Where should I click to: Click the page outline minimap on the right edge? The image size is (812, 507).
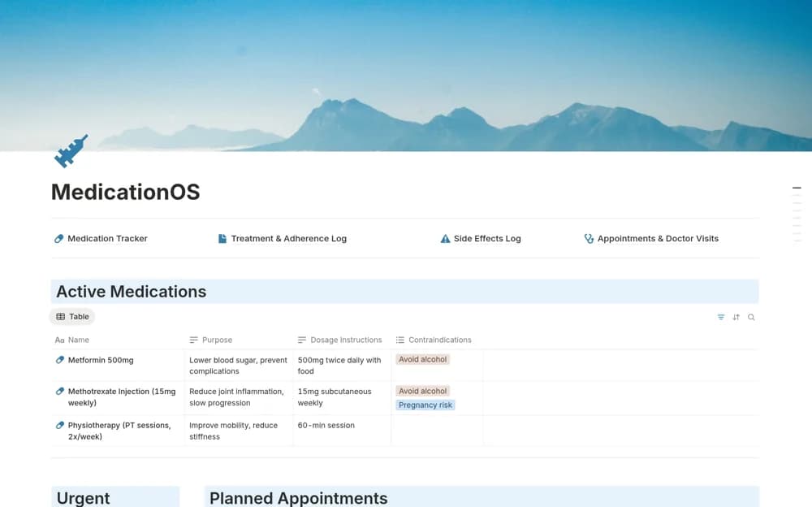(797, 214)
